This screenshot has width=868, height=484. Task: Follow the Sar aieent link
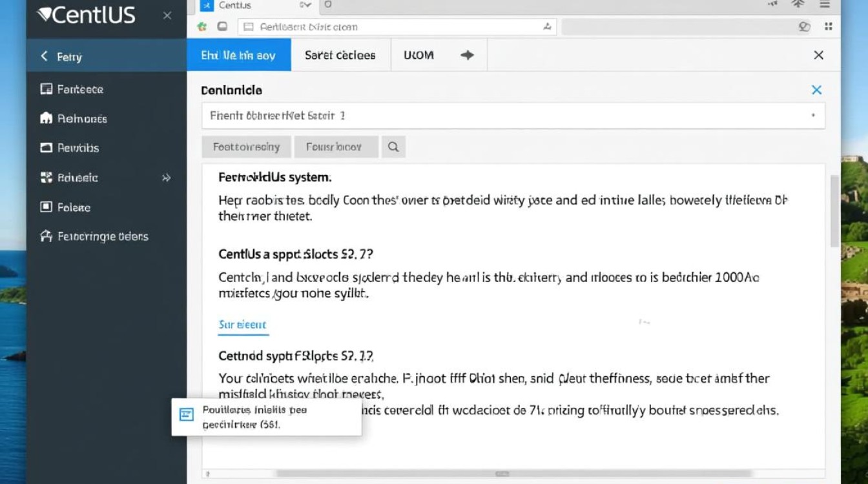tap(242, 325)
